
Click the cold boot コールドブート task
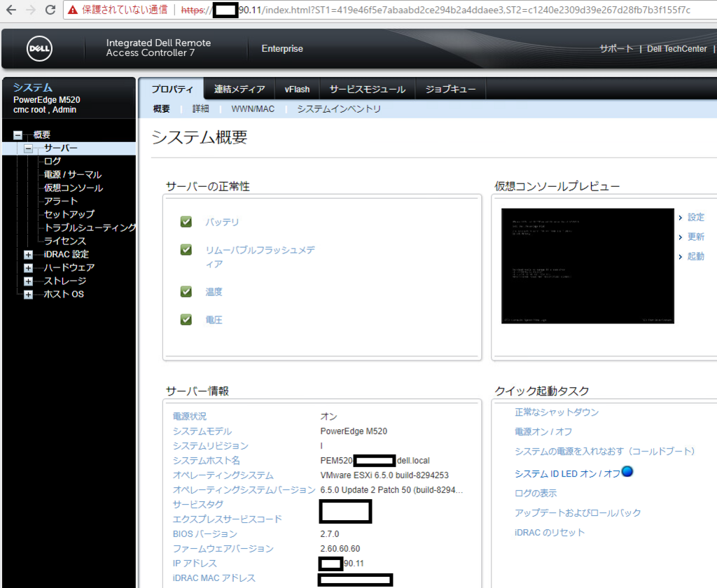(604, 451)
